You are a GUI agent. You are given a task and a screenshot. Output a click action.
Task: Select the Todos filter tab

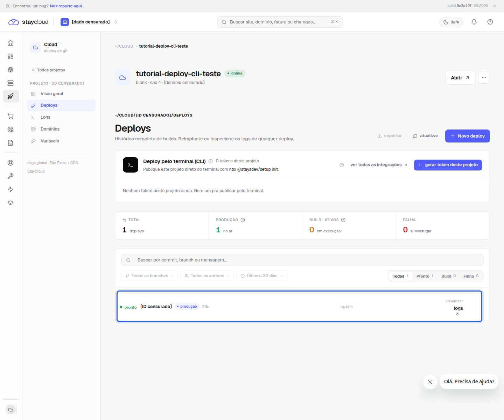click(x=401, y=276)
